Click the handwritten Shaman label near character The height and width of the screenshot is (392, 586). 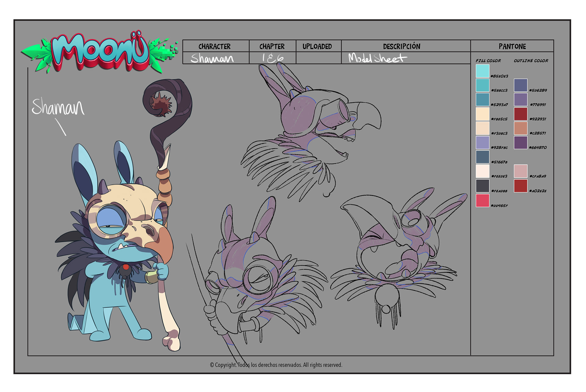(58, 107)
